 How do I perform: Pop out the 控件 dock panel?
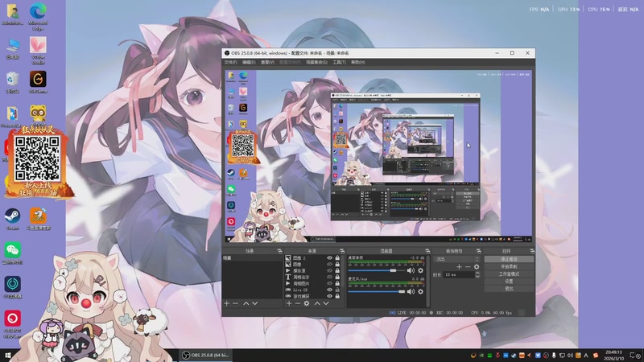click(x=532, y=251)
